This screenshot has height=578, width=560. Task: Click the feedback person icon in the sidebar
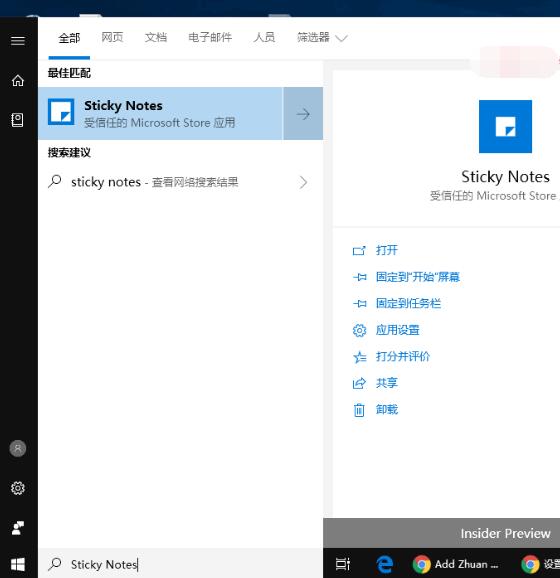click(x=18, y=528)
